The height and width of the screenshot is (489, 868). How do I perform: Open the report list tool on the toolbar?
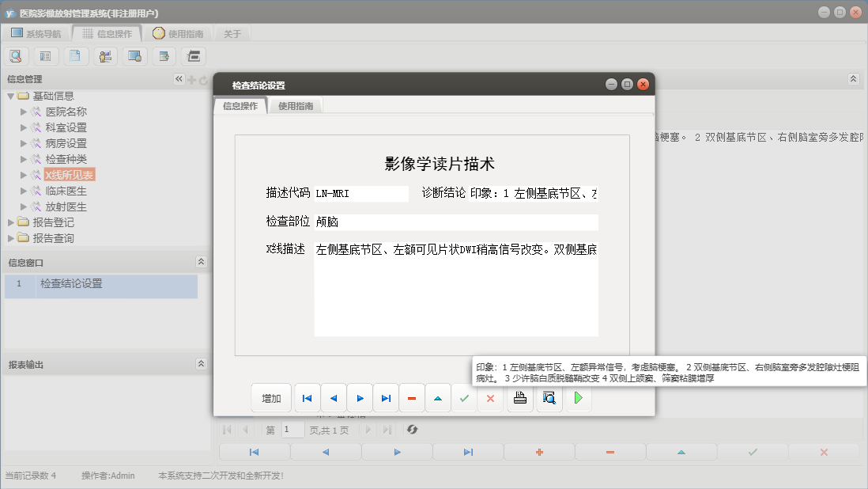[45, 56]
